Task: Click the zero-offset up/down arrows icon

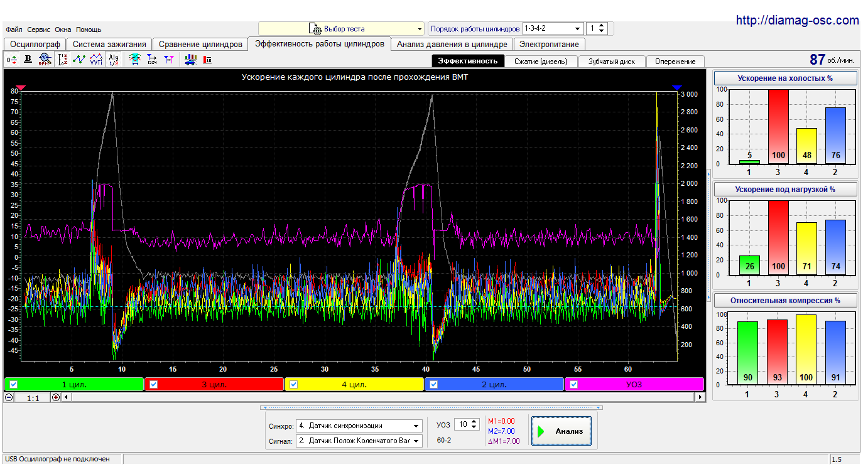Action: click(12, 60)
